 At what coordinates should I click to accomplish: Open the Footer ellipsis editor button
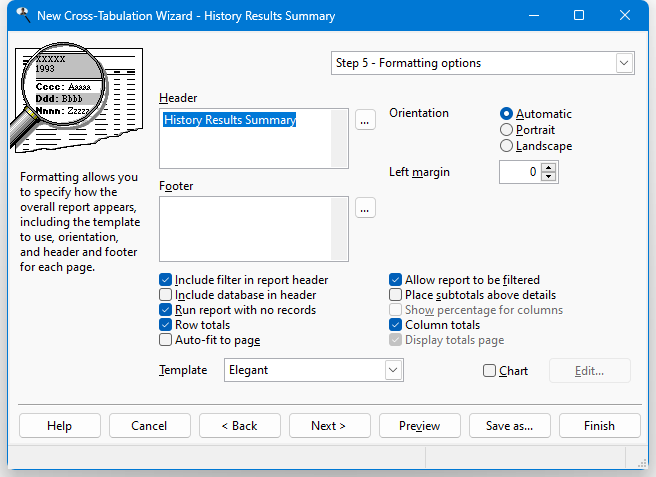click(365, 208)
